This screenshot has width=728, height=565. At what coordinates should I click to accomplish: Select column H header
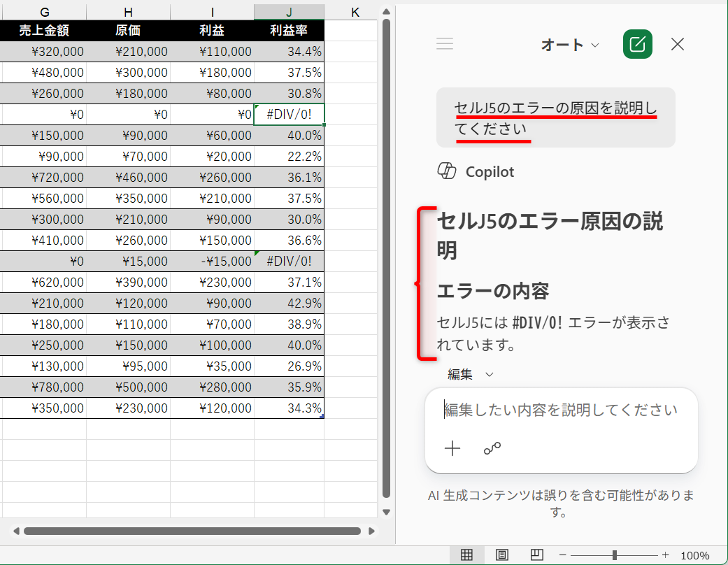click(128, 12)
